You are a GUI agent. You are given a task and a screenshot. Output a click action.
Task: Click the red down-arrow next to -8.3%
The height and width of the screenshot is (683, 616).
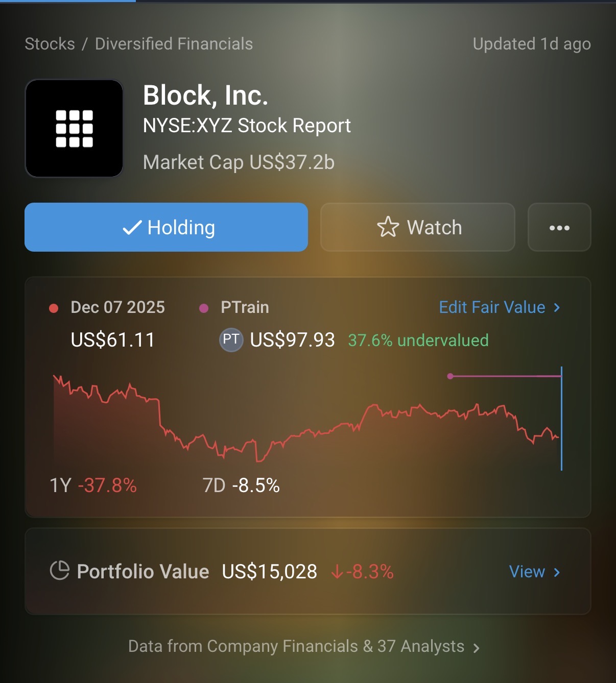337,572
